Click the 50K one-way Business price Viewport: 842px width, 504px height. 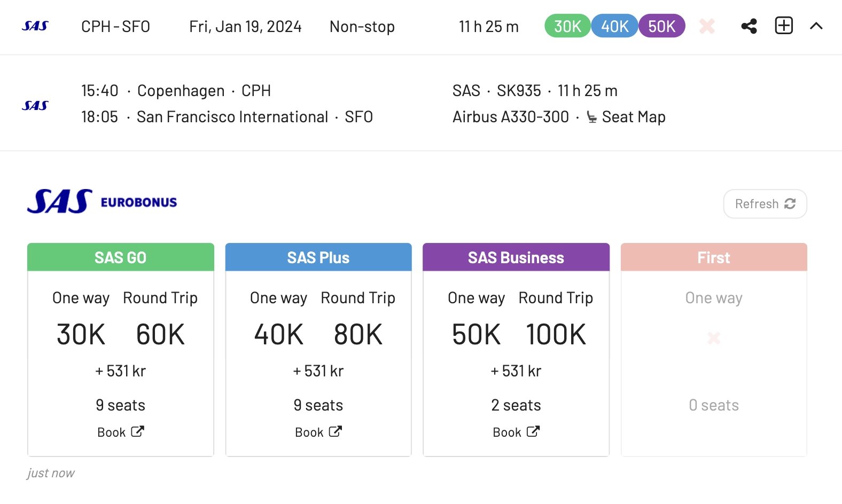coord(477,335)
